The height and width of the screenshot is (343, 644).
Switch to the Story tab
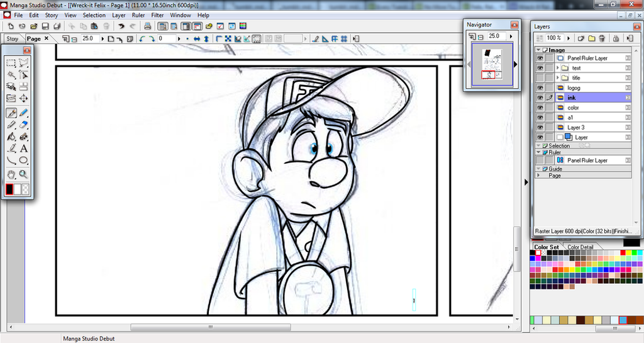click(13, 38)
